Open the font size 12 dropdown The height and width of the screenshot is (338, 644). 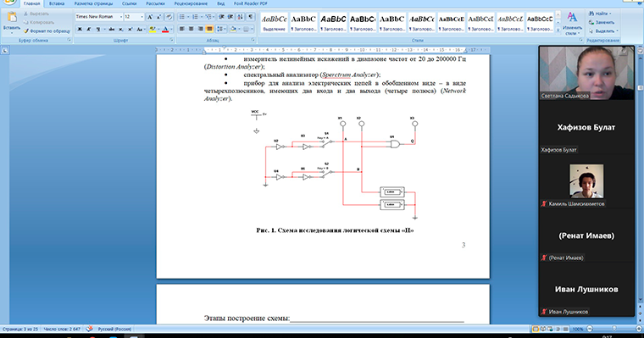142,17
